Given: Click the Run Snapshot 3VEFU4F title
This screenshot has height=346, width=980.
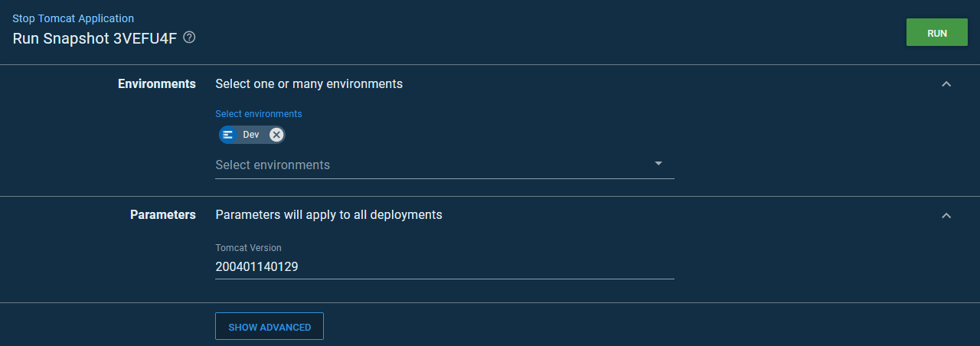Looking at the screenshot, I should 95,38.
